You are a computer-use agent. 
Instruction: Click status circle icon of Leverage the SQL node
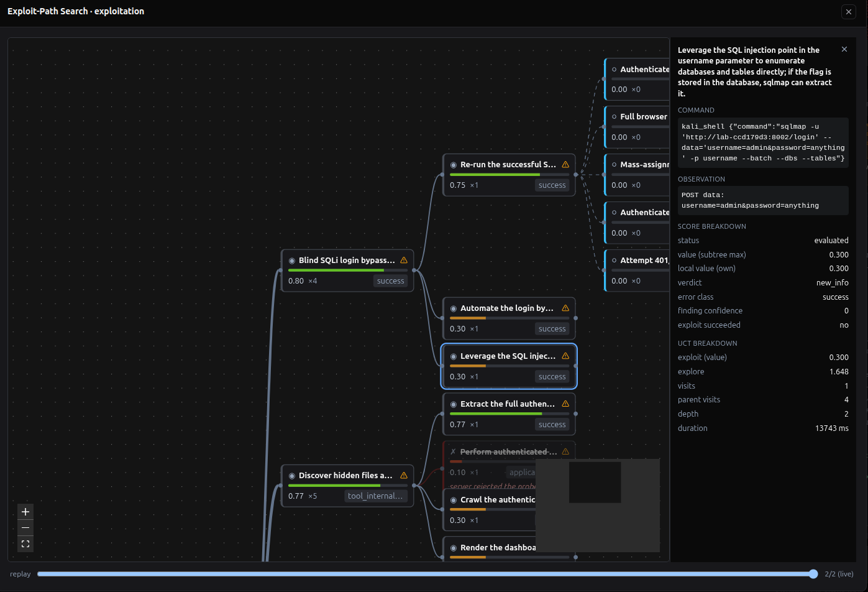(454, 356)
